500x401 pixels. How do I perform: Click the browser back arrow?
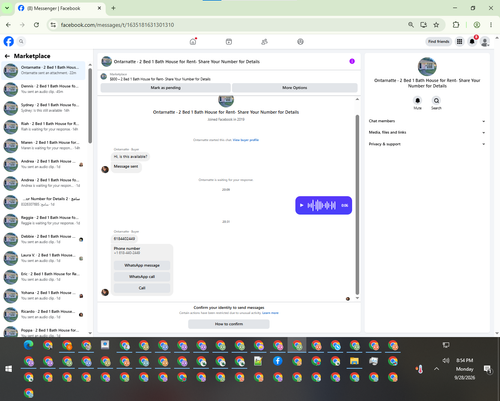pyautogui.click(x=8, y=25)
